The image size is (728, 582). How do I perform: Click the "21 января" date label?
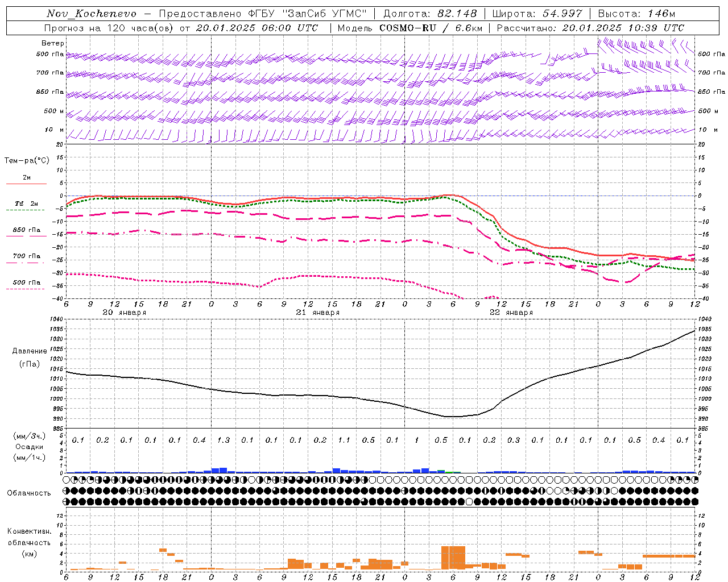pos(318,313)
